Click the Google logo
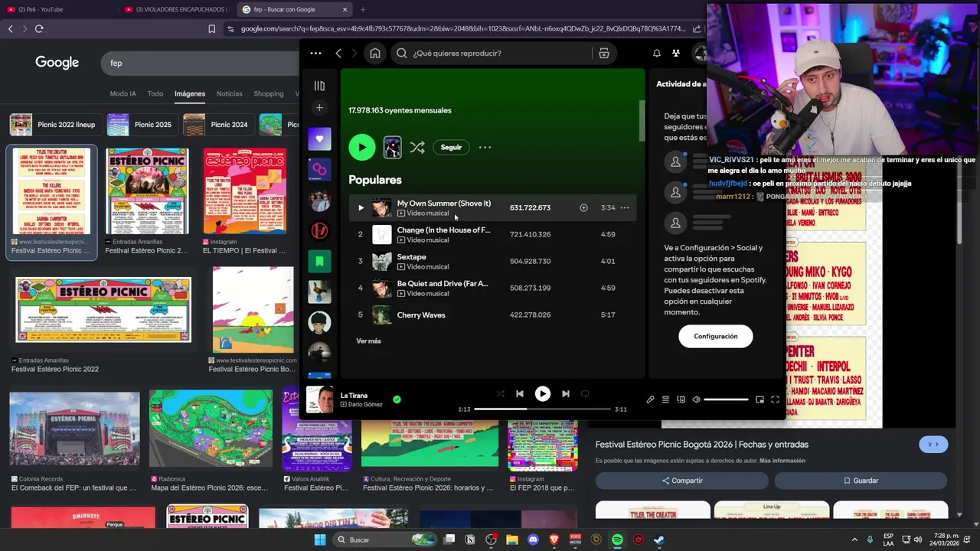980x551 pixels. [57, 63]
